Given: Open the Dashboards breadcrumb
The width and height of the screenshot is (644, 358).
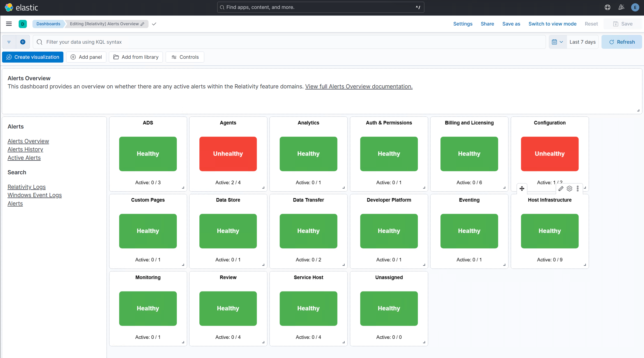Looking at the screenshot, I should coord(48,24).
